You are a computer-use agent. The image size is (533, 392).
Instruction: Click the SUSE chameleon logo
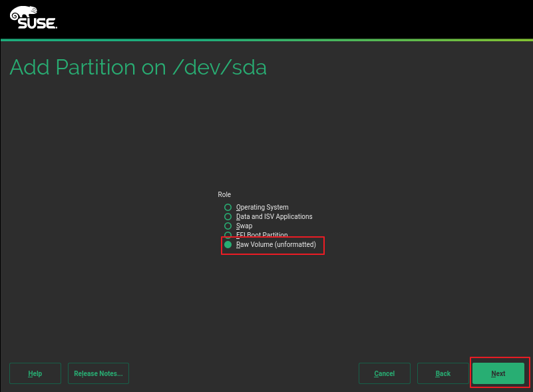pos(33,17)
